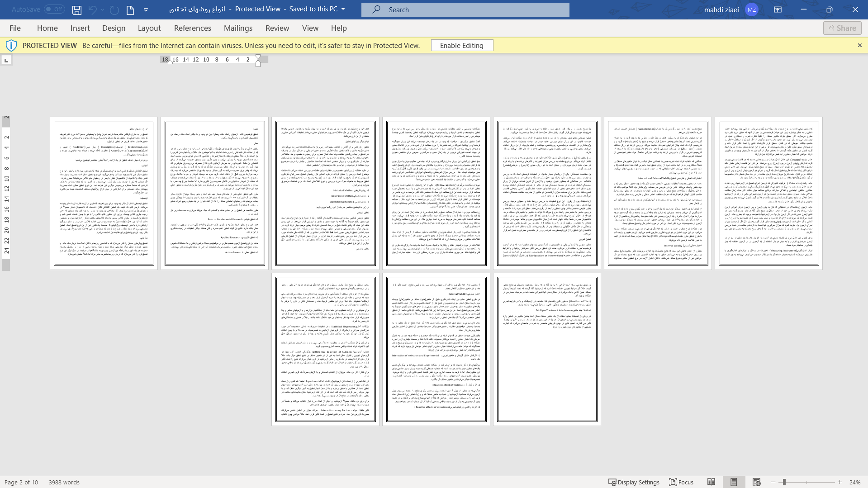Screen dimensions: 868x488
Task: Open the Help tab
Action: (339, 28)
